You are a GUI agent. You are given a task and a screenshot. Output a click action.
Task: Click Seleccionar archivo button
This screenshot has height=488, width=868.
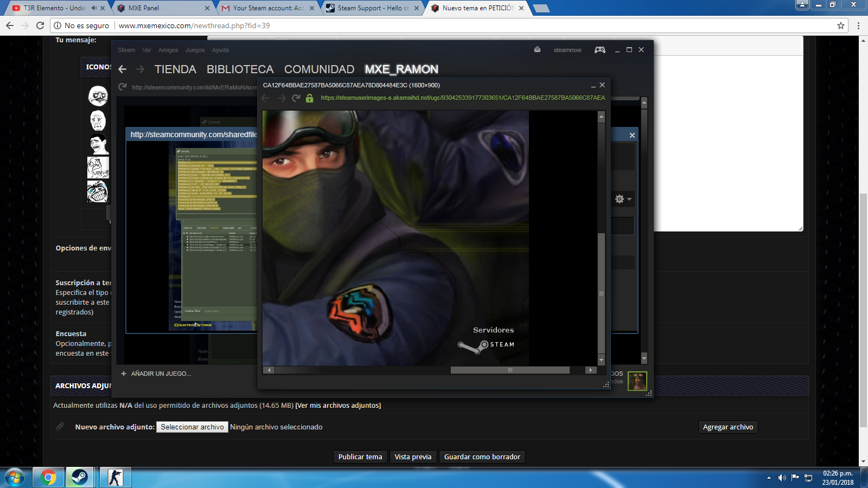(192, 427)
